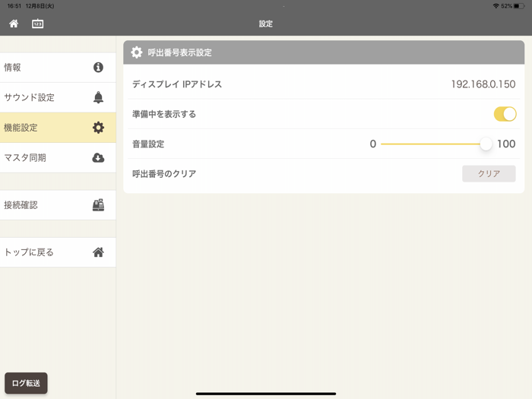This screenshot has height=399, width=532.
Task: Click the 準備中を表示する label
Action: pyautogui.click(x=164, y=114)
